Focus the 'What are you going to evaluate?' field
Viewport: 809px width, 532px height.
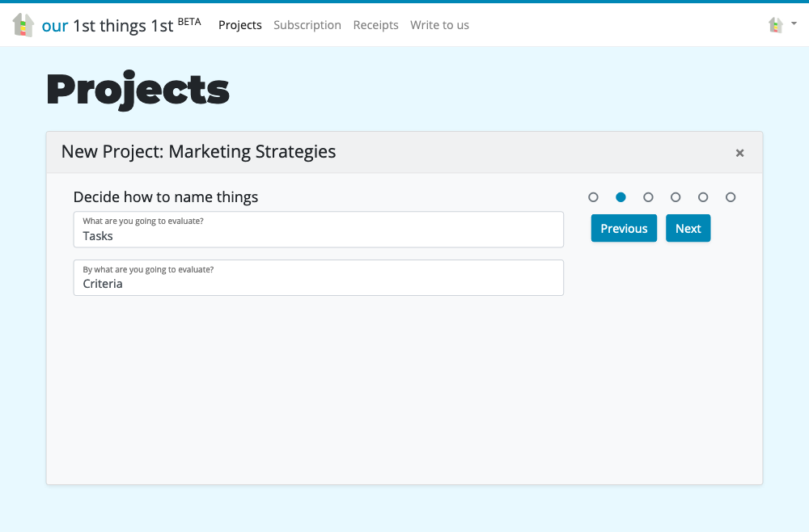pos(318,230)
